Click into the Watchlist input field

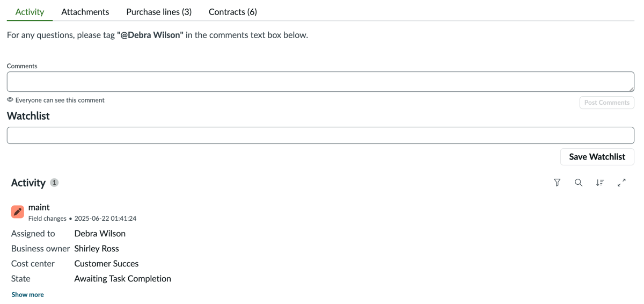point(320,135)
